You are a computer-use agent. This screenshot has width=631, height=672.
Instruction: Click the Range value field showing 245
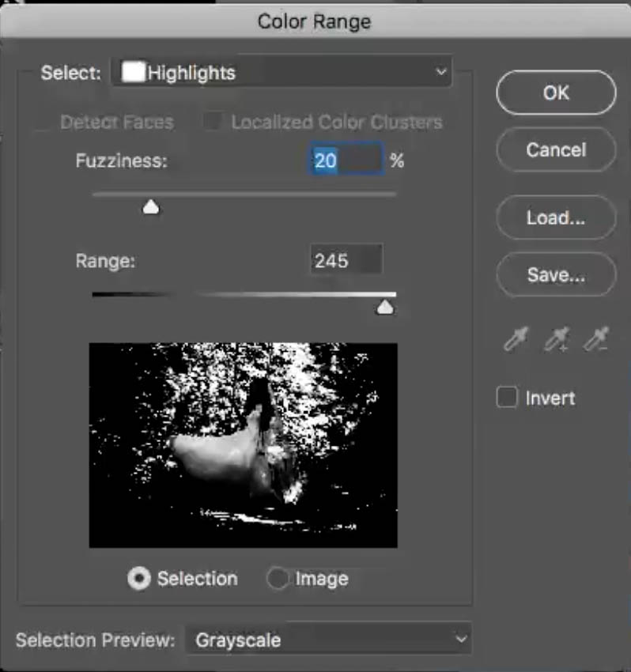pyautogui.click(x=346, y=261)
